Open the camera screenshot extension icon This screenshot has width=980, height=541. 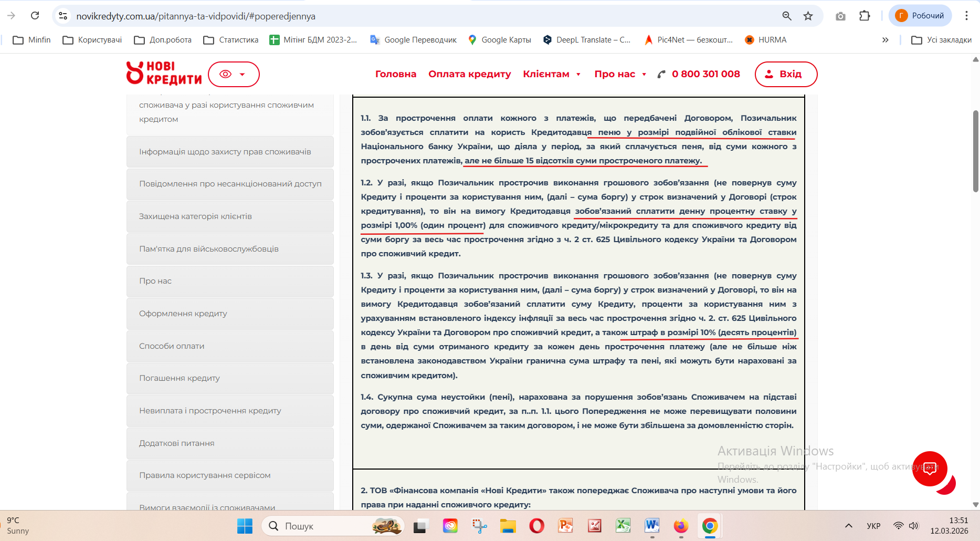[840, 16]
